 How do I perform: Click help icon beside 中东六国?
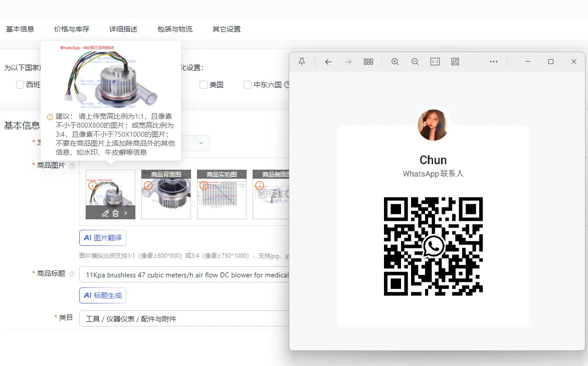(287, 85)
